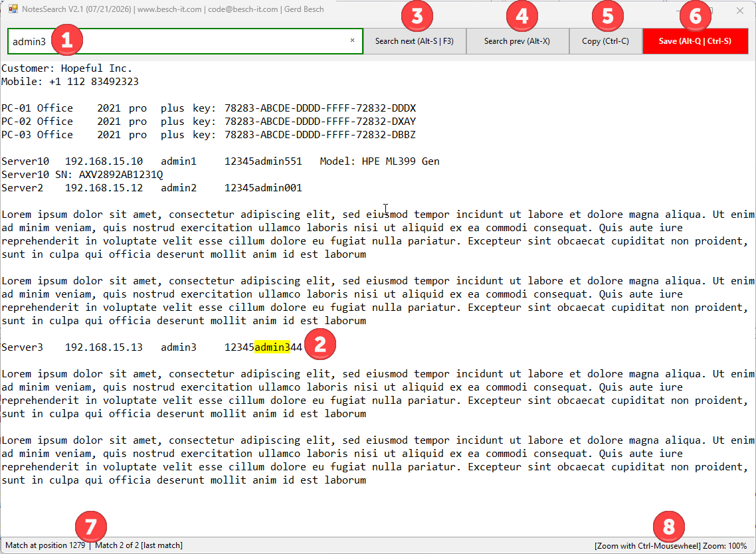Image resolution: width=756 pixels, height=554 pixels.
Task: Click the PC-02 Office license key line
Action: point(209,122)
